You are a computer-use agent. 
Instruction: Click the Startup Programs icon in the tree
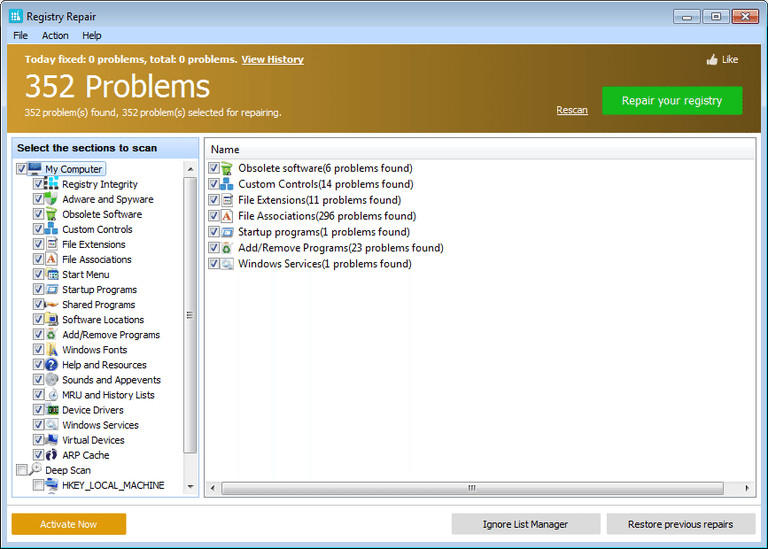click(51, 289)
